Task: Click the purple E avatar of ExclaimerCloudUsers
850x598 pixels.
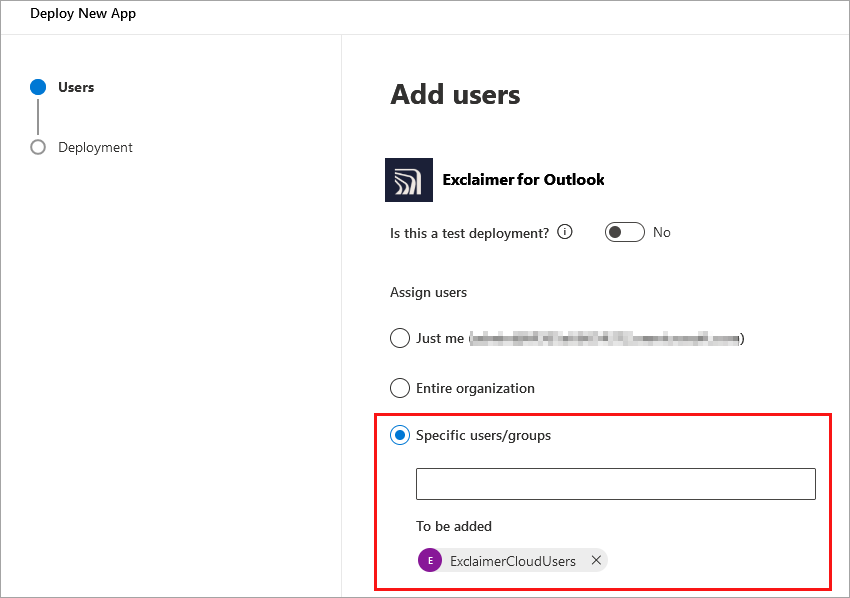Action: point(430,560)
